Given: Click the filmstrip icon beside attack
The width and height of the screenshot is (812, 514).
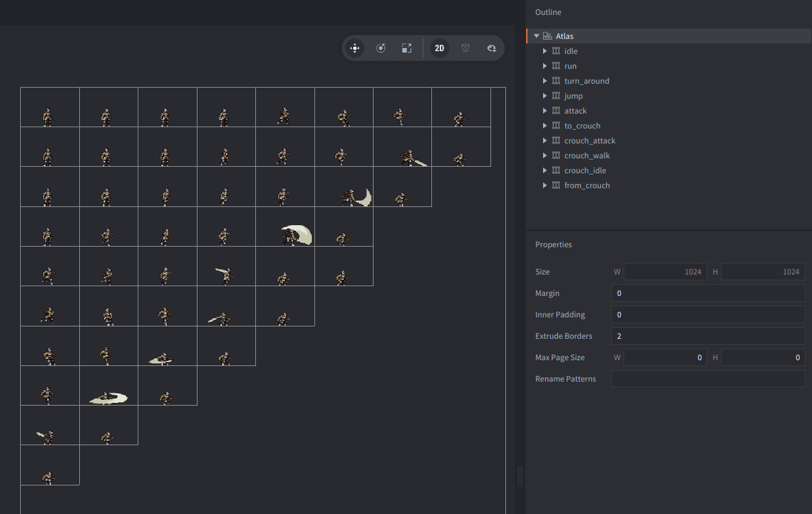Looking at the screenshot, I should [x=556, y=111].
